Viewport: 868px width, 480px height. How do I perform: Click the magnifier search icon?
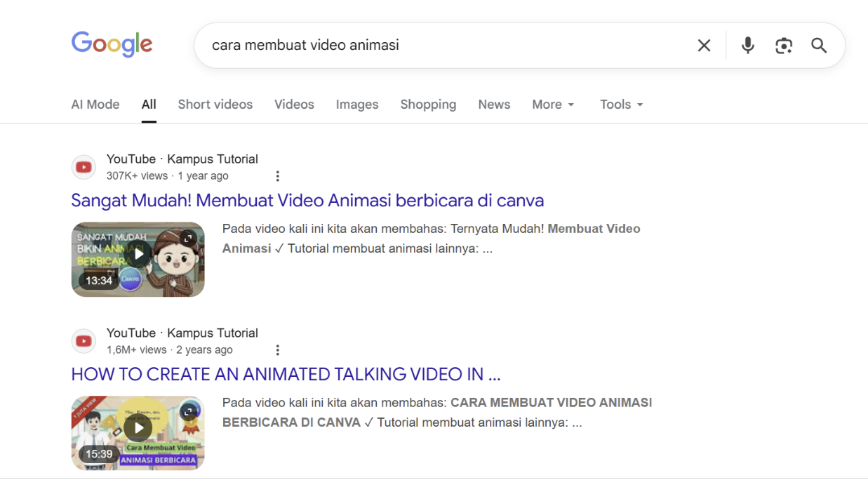pos(819,46)
